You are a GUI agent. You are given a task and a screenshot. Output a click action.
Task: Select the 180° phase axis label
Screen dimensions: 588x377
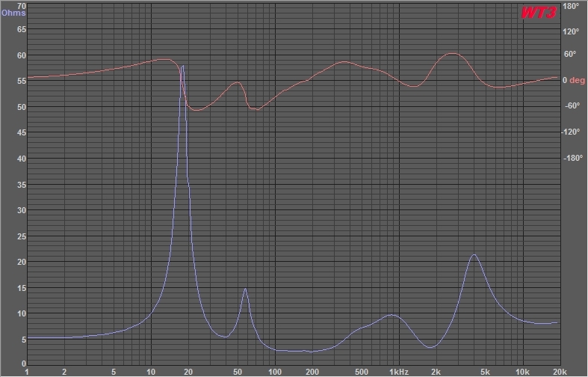[571, 7]
